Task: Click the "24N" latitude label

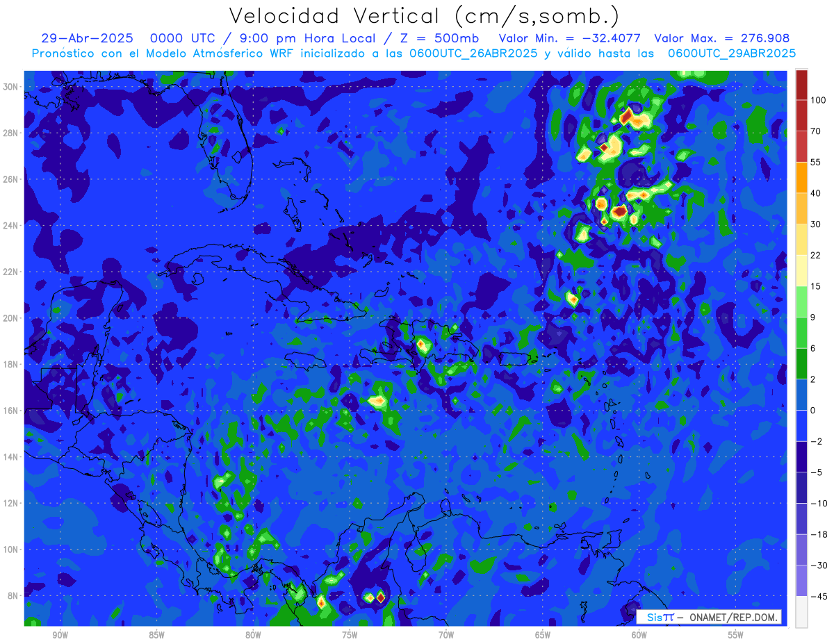Action: [x=12, y=226]
